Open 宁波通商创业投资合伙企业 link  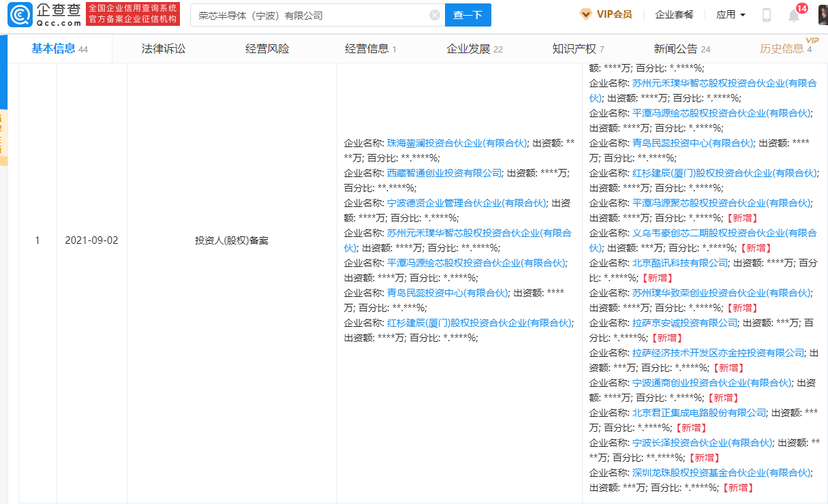pyautogui.click(x=712, y=383)
